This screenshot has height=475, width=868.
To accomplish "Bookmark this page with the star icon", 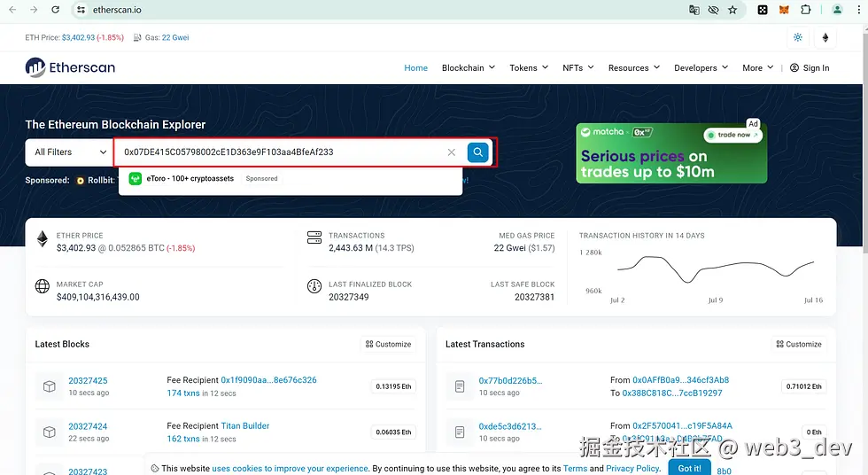I will click(732, 10).
